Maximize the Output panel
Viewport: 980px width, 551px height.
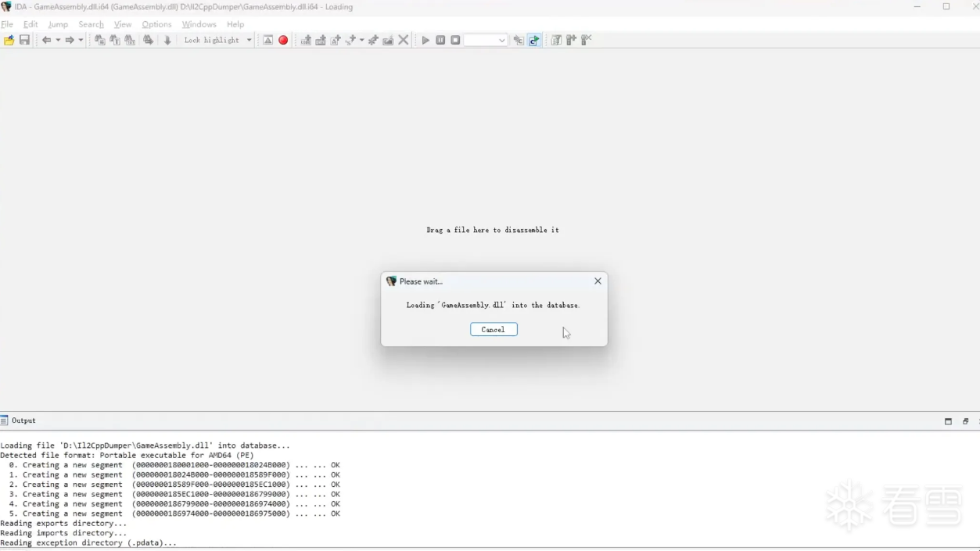click(x=948, y=421)
